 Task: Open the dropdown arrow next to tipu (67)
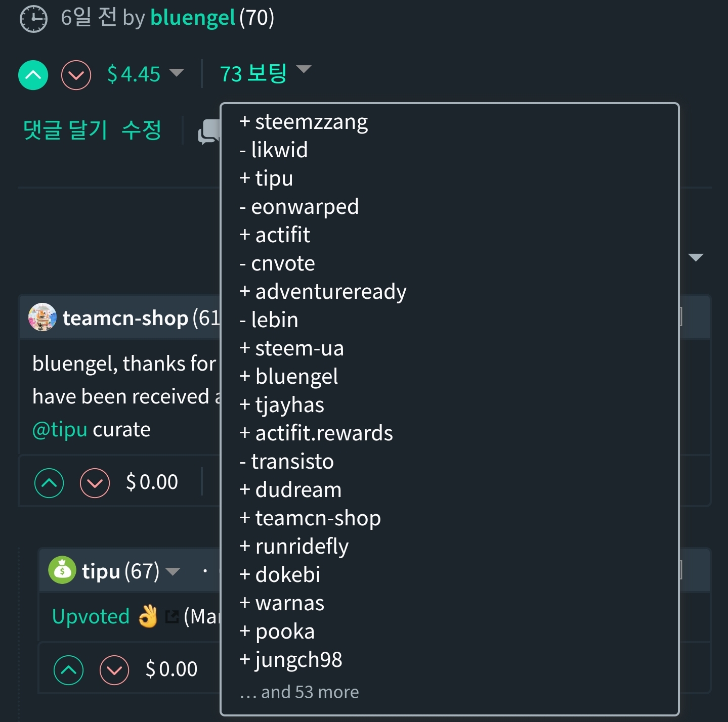[173, 572]
